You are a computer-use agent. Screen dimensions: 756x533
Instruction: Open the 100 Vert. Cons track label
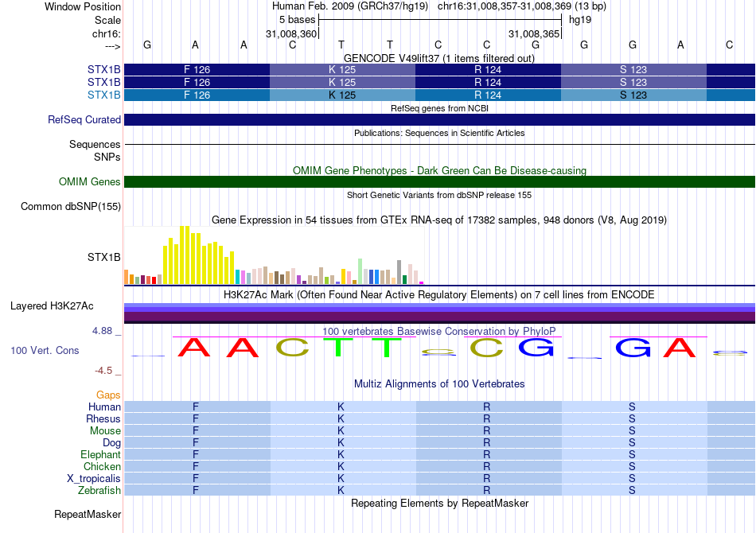click(x=45, y=350)
